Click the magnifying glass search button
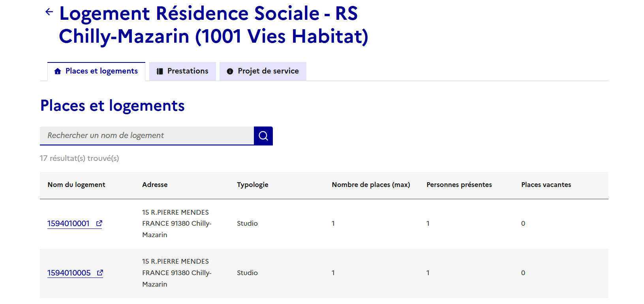The image size is (644, 304). tap(263, 136)
